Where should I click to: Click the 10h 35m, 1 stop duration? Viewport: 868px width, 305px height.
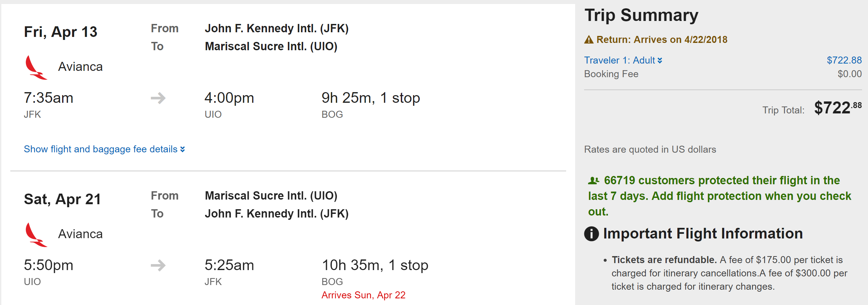pos(375,265)
